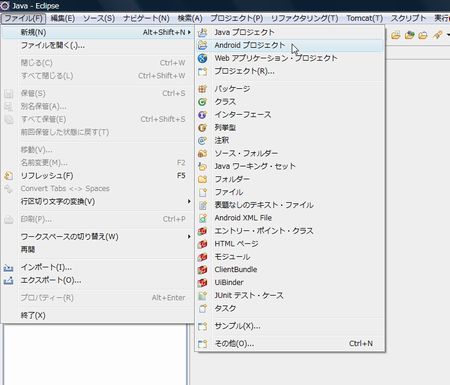The height and width of the screenshot is (385, 450).
Task: Open the ソース(S) menu
Action: point(99,18)
